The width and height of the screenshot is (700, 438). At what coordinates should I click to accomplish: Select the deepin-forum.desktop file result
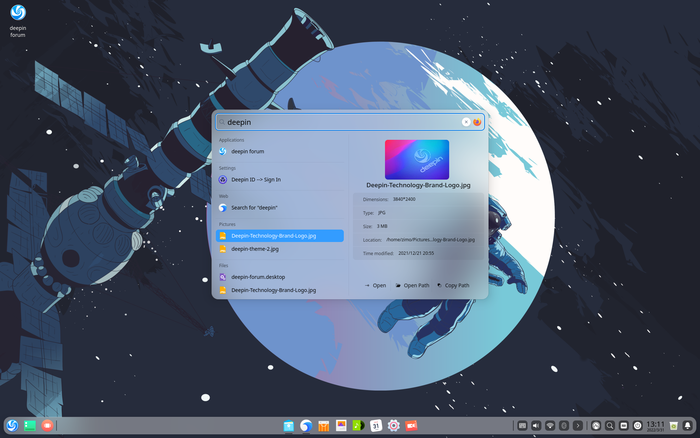click(280, 277)
